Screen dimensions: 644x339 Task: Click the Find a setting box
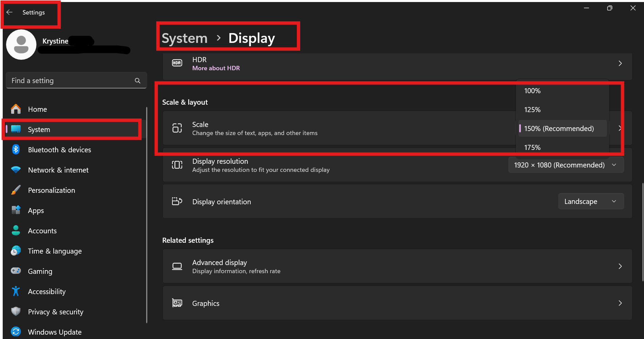(71, 81)
